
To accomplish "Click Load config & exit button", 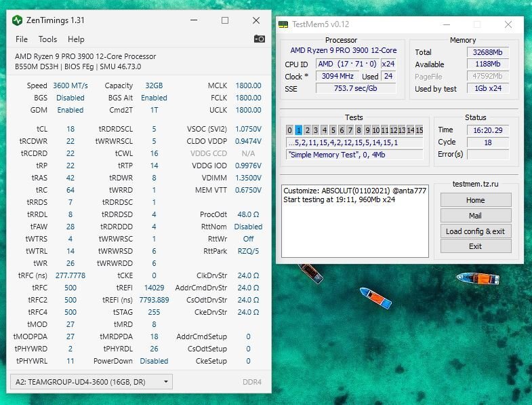I will point(476,231).
